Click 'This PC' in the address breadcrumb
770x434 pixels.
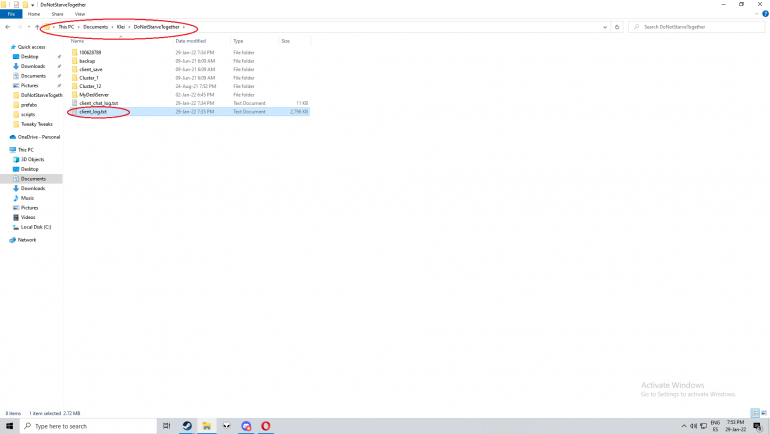click(x=66, y=27)
